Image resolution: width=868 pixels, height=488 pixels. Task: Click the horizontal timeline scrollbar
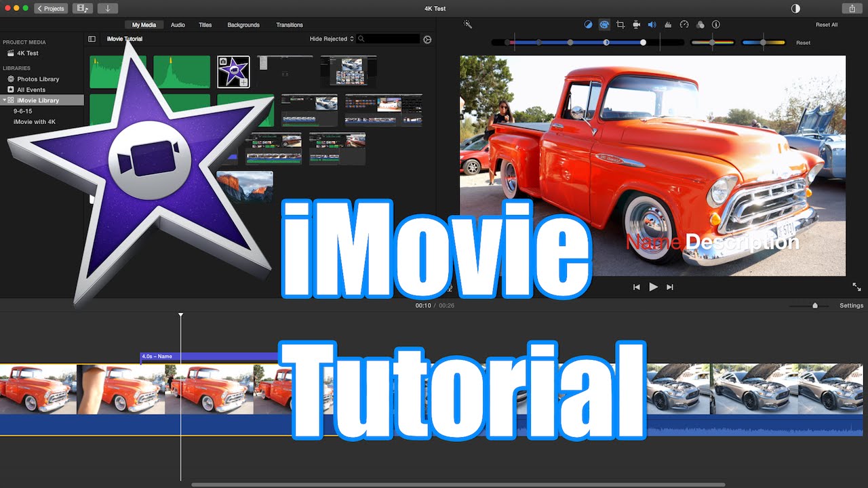[x=458, y=485]
